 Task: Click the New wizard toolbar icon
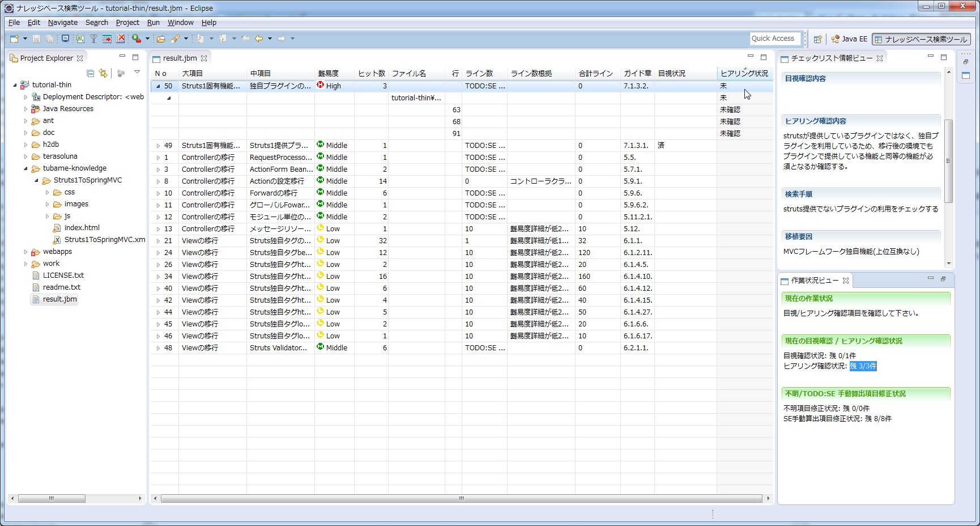tap(14, 39)
